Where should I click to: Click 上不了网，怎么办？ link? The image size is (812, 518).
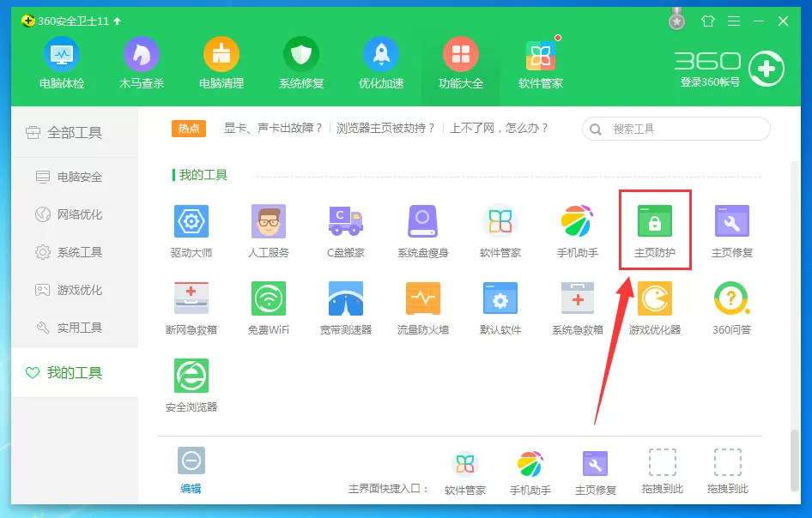[x=500, y=128]
